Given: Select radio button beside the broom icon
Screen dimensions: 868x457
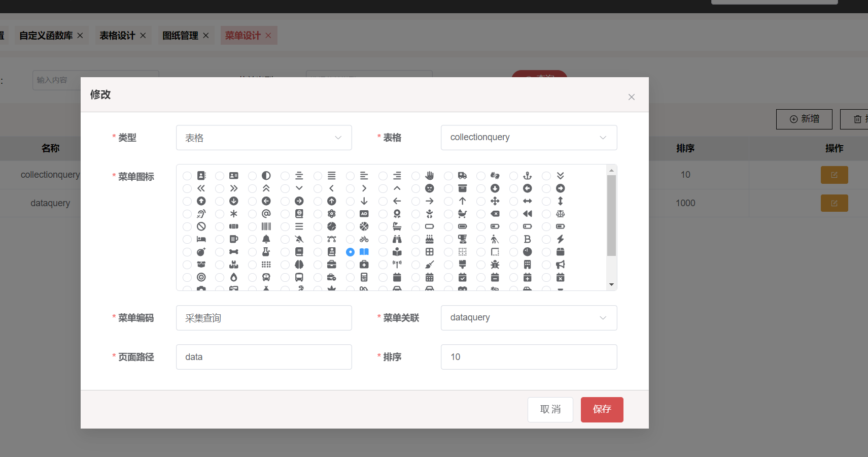Looking at the screenshot, I should pos(415,265).
